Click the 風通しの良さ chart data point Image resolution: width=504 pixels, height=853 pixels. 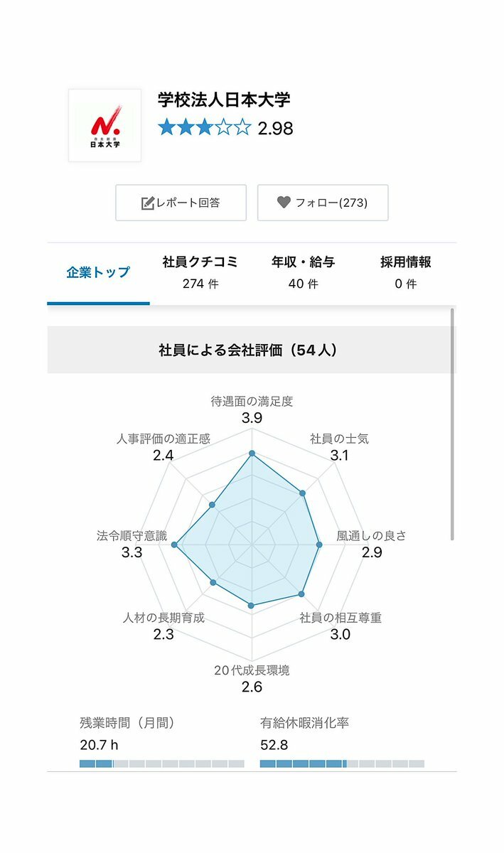point(319,545)
